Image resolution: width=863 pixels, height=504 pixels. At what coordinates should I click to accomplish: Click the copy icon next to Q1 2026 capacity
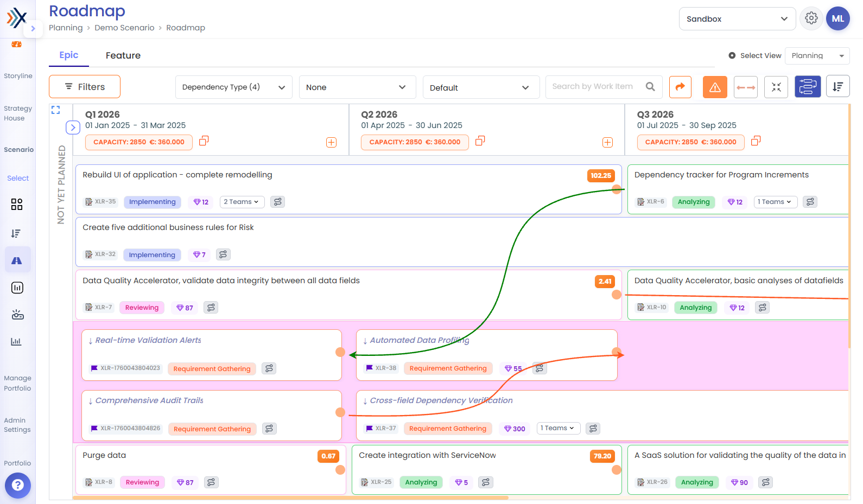click(204, 141)
